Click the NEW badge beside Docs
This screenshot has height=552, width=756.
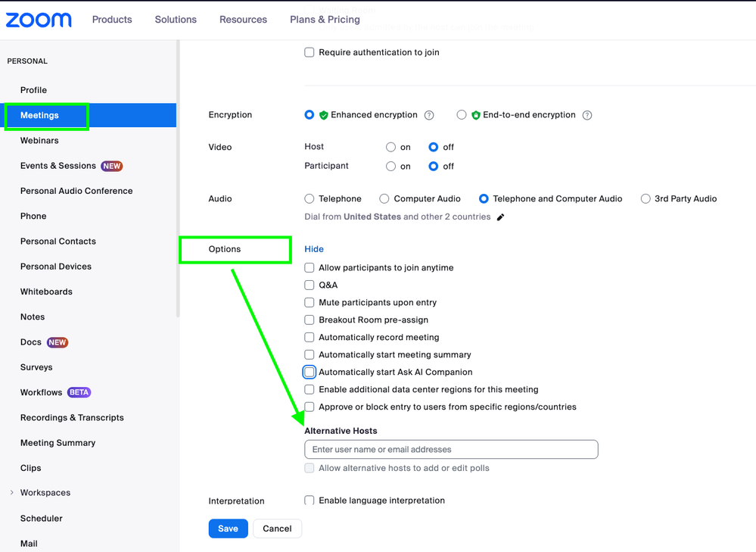(x=58, y=342)
